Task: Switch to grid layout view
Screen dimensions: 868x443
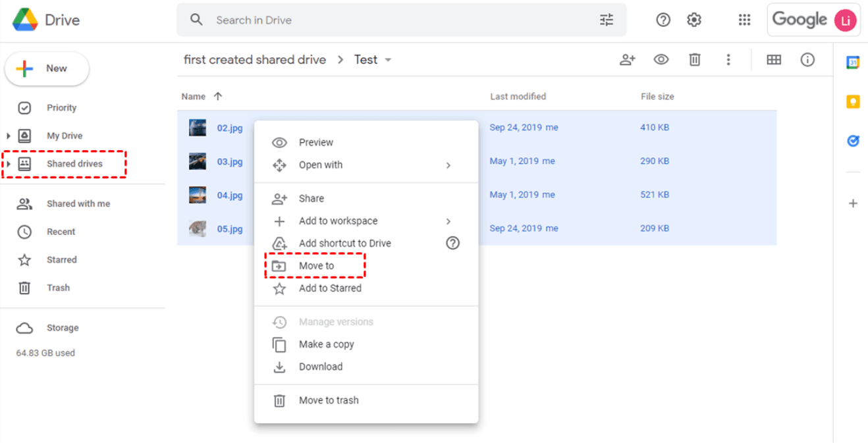Action: pyautogui.click(x=774, y=60)
